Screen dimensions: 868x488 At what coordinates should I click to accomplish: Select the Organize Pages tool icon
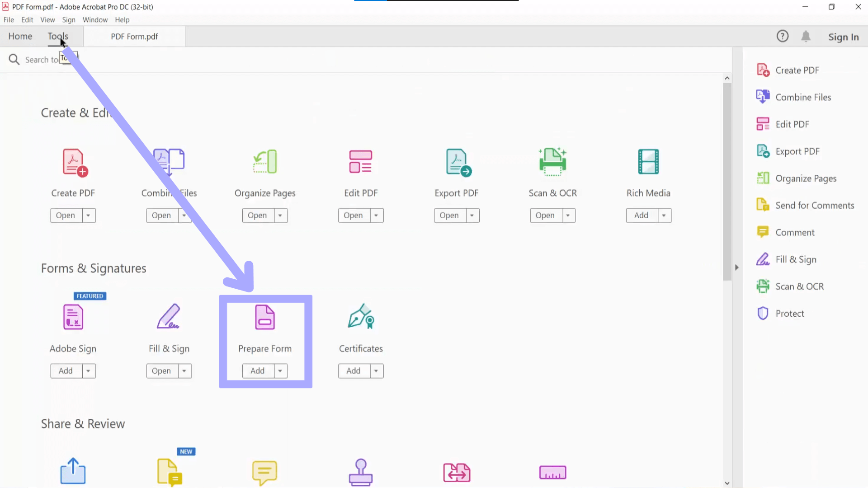pos(265,162)
